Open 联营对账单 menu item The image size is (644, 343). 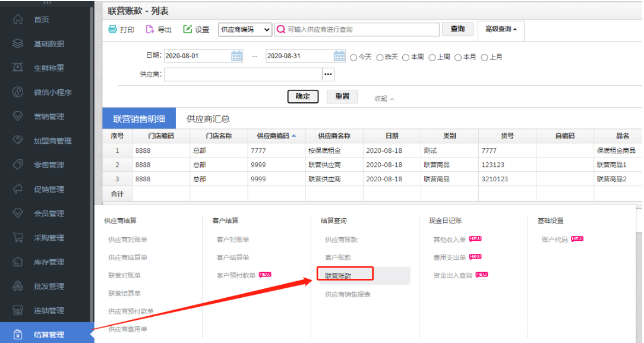(x=124, y=275)
